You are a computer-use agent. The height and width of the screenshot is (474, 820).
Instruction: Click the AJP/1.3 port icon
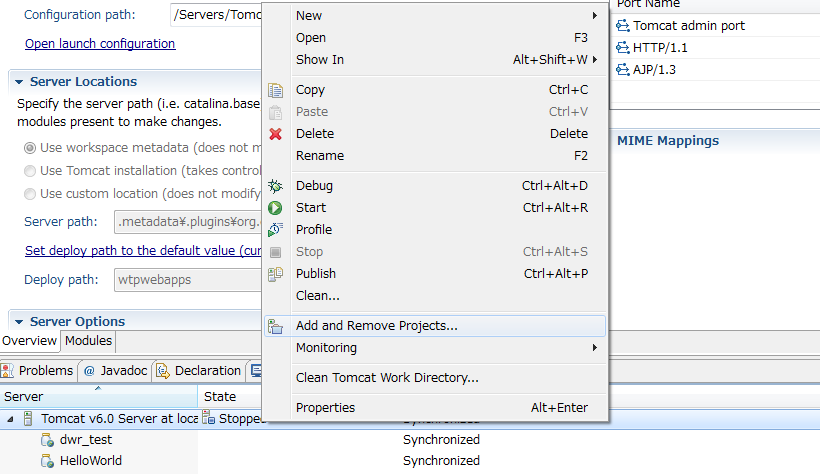622,70
